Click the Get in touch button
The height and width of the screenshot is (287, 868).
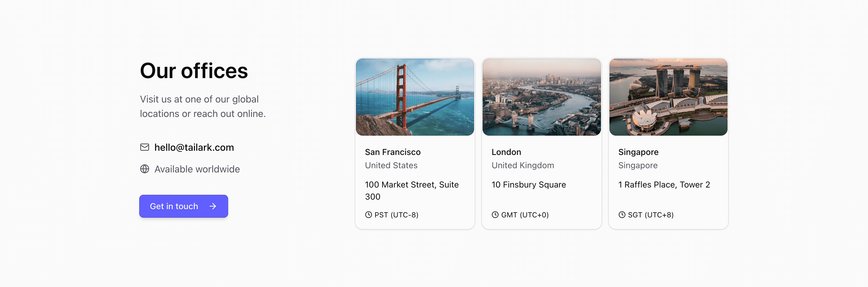coord(184,206)
